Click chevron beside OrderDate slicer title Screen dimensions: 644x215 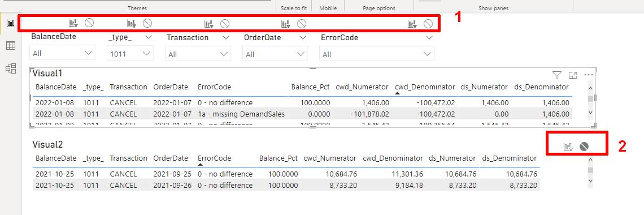303,37
